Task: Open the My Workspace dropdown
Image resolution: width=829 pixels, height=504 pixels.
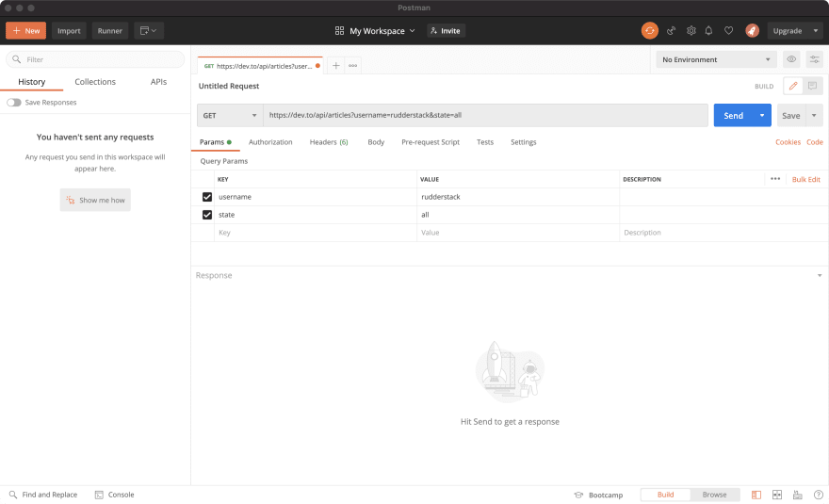Action: coord(376,30)
